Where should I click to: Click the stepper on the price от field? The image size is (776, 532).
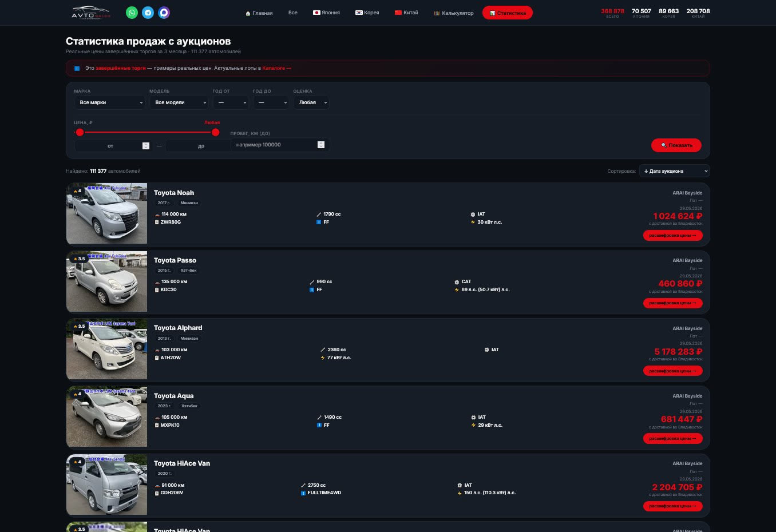tap(146, 146)
